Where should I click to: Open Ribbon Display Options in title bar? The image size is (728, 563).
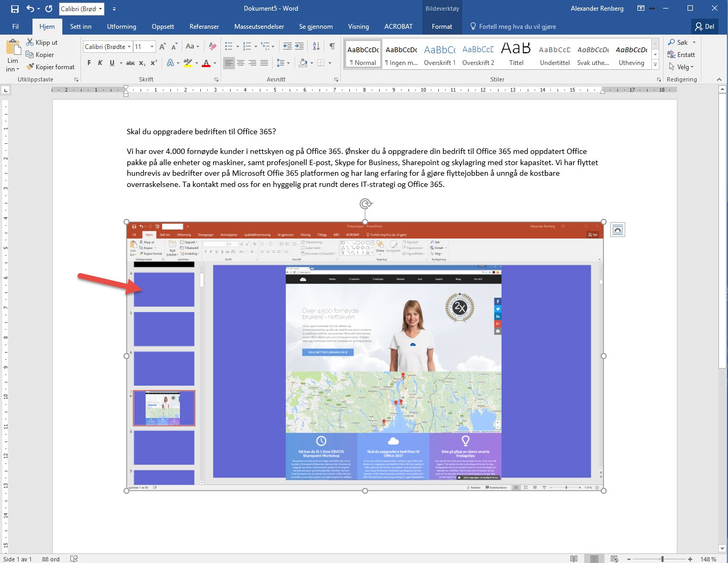(641, 9)
